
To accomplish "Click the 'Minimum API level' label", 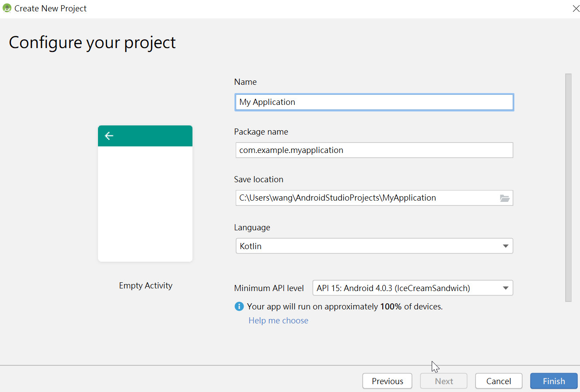I will (269, 288).
